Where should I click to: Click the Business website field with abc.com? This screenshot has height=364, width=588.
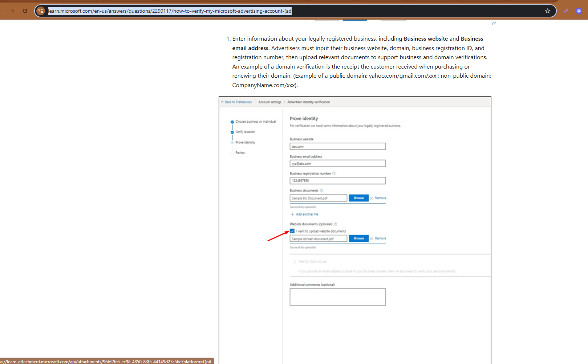[338, 146]
